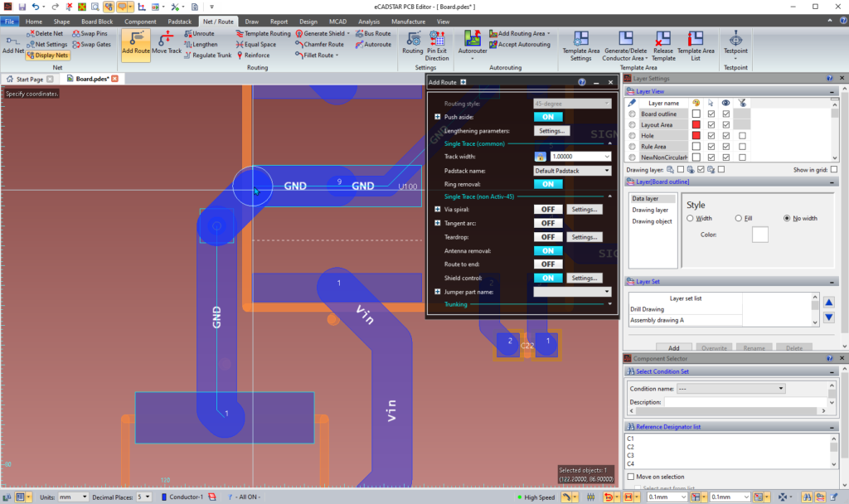
Task: Turn on Tangent arc switch
Action: [548, 223]
